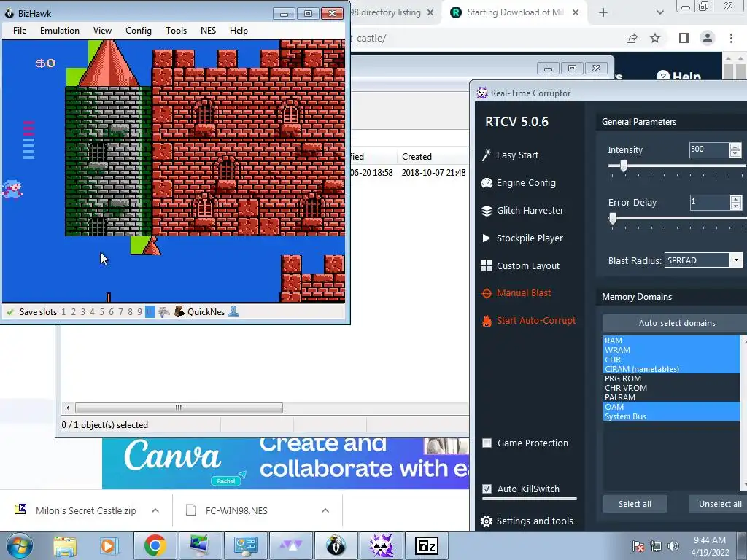Click the Canva advertisement banner
Screen dimensions: 747x560
285,463
